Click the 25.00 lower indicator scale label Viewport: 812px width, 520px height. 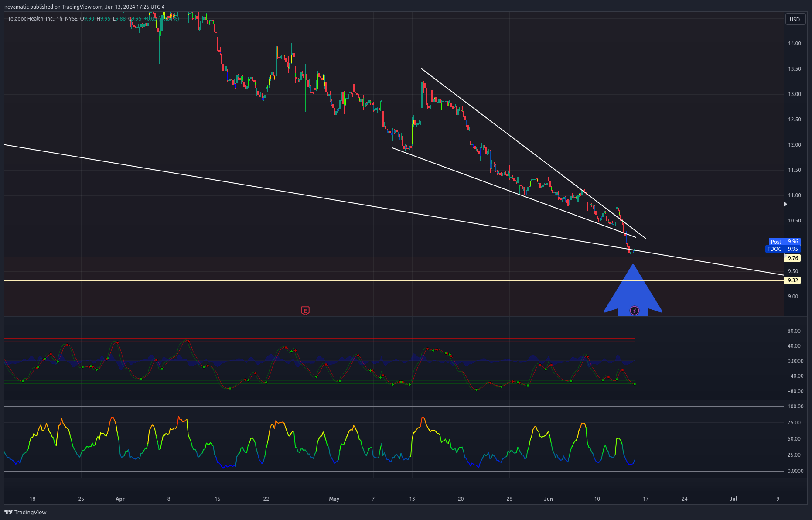[794, 455]
